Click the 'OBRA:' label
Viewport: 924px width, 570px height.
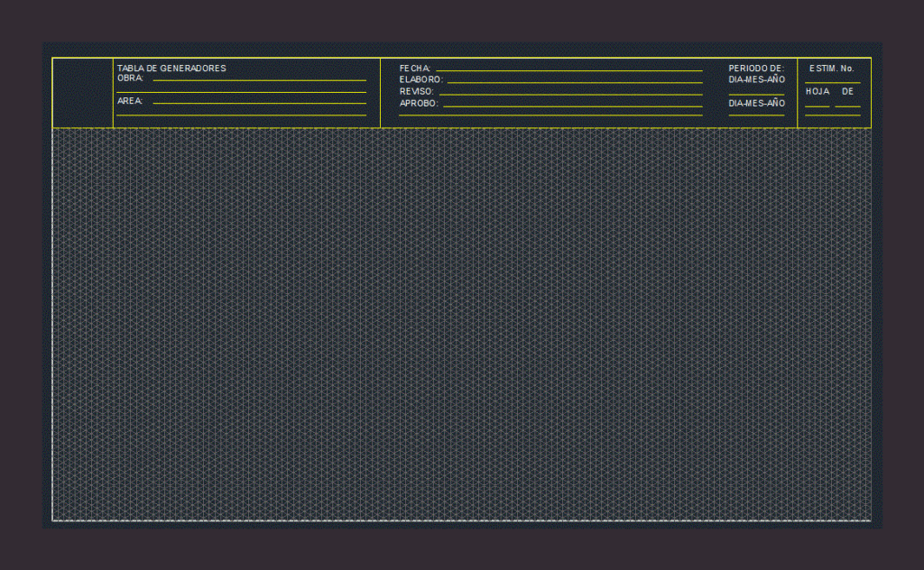pyautogui.click(x=130, y=78)
